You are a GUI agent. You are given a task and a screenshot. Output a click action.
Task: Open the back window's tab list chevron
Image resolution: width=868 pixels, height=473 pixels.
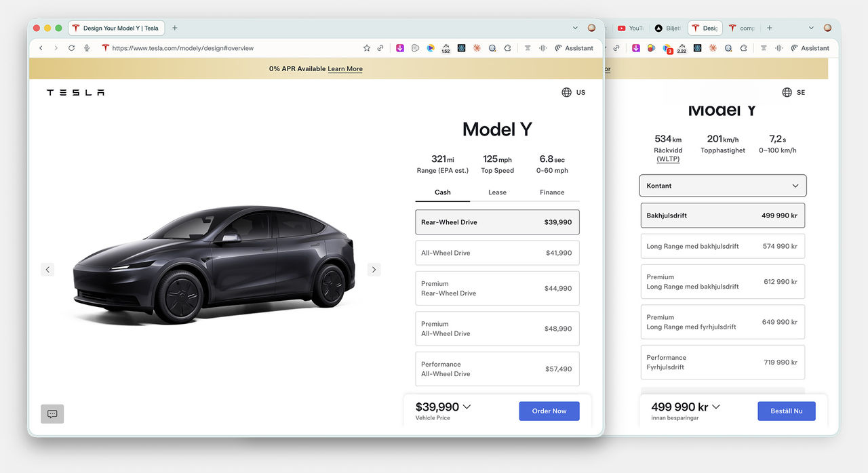[x=811, y=28]
